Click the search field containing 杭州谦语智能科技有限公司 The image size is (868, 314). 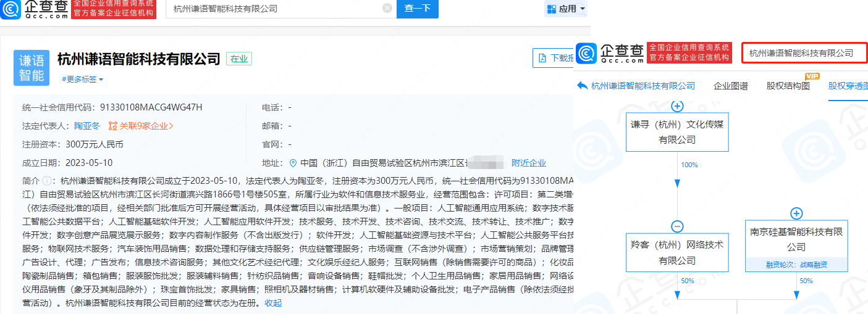click(x=280, y=9)
